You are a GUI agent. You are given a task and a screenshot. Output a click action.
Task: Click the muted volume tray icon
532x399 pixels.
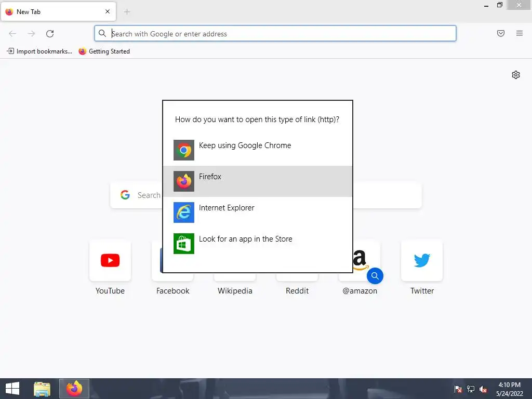pyautogui.click(x=483, y=389)
